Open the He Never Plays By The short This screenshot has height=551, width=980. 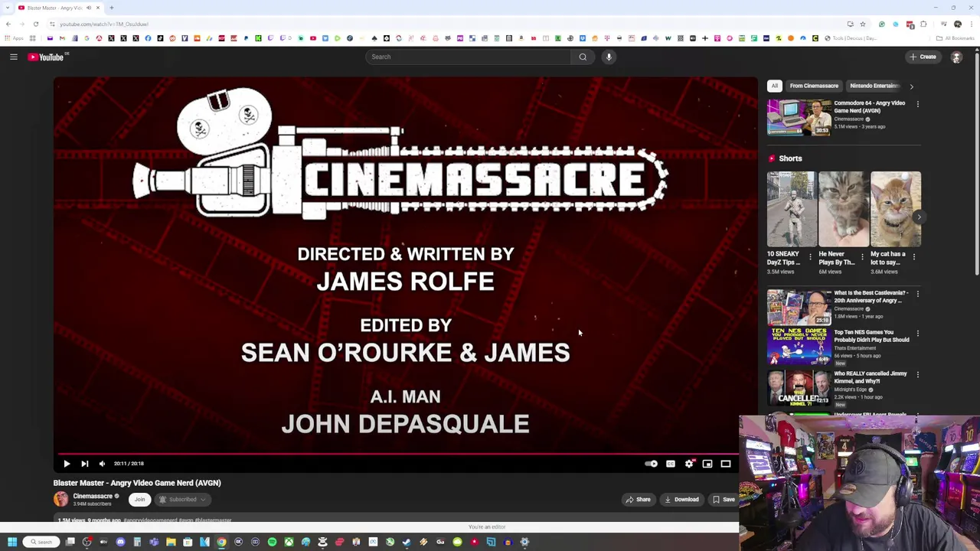(x=844, y=209)
